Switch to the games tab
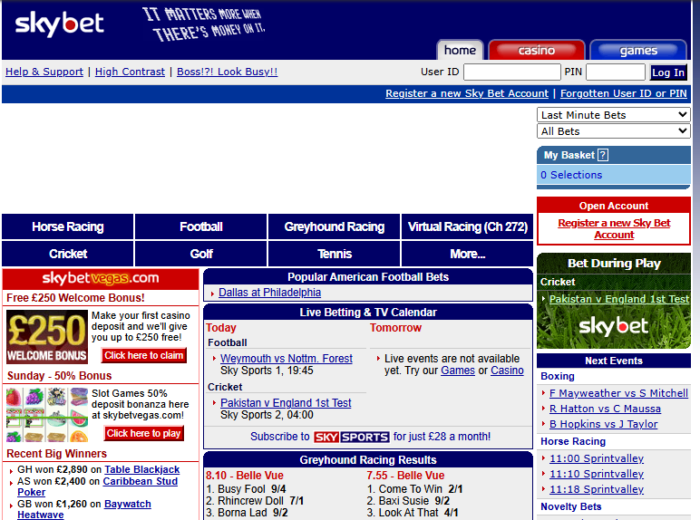This screenshot has width=700, height=520. 637,51
